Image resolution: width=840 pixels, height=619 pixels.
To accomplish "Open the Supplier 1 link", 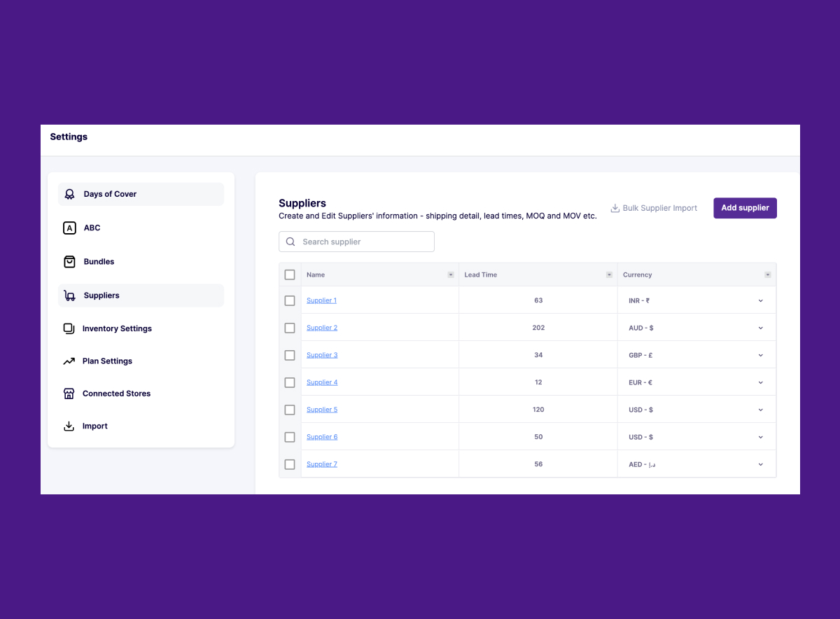I will pyautogui.click(x=321, y=300).
